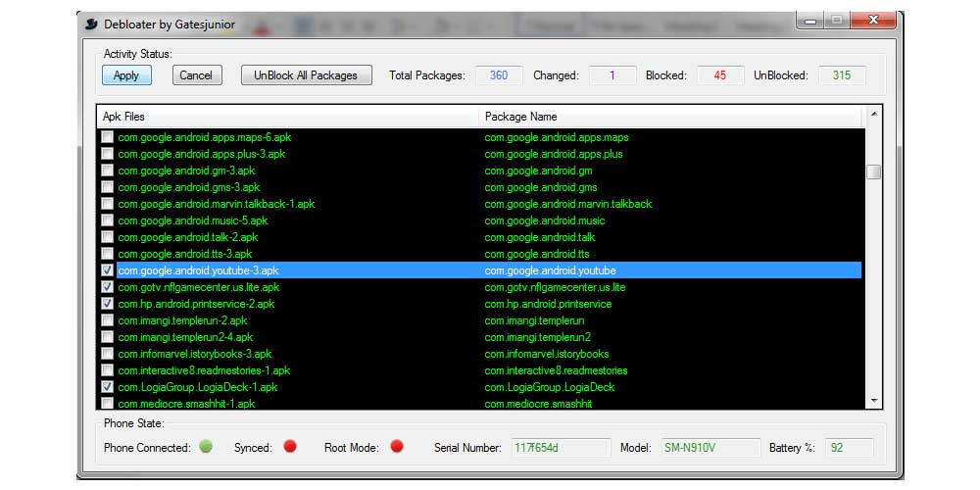Sort by Apk Files column header
The image size is (980, 490).
288,117
